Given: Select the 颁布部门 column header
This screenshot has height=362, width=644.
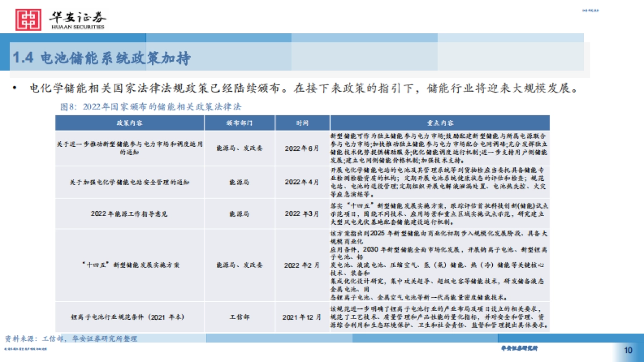Looking at the screenshot, I should [x=239, y=121].
